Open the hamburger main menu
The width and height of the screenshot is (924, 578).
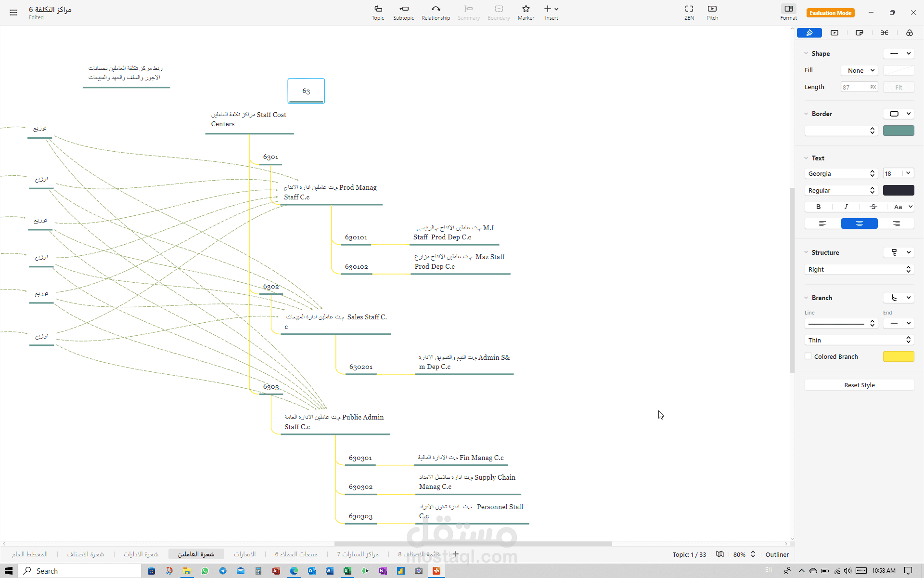click(13, 13)
